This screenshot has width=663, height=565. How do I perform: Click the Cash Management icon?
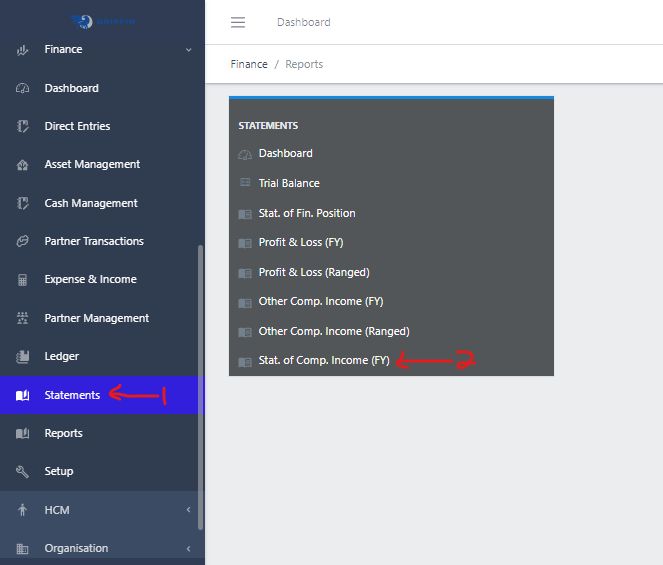coord(22,203)
